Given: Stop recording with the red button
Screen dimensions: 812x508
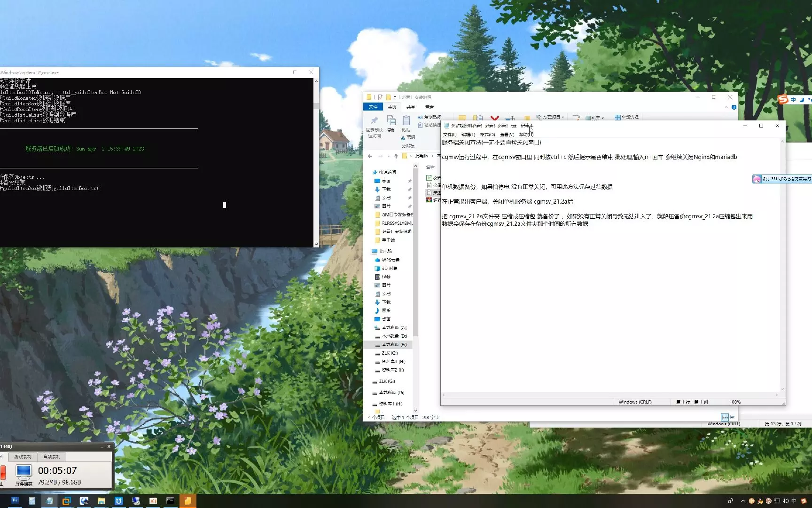Looking at the screenshot, I should click(x=3, y=472).
